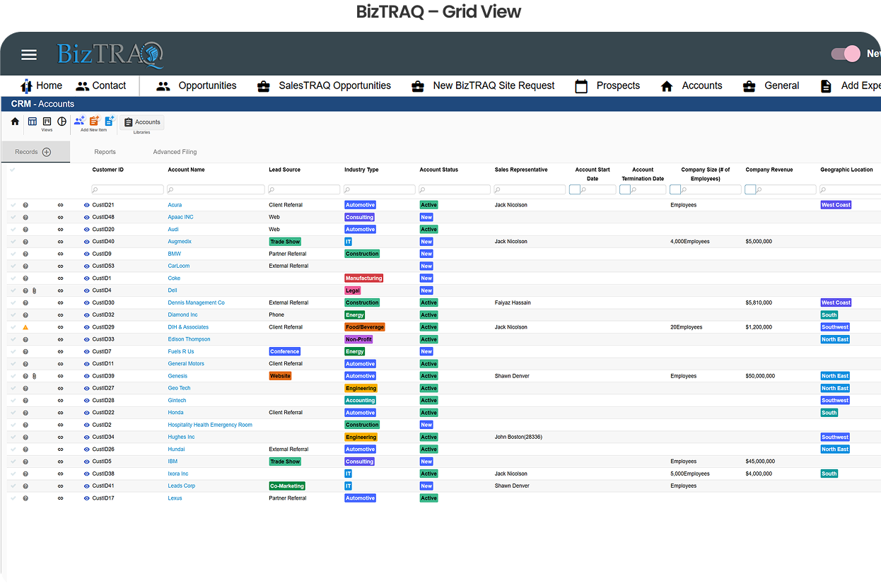
Task: Toggle the pink switch in top header
Action: point(846,54)
